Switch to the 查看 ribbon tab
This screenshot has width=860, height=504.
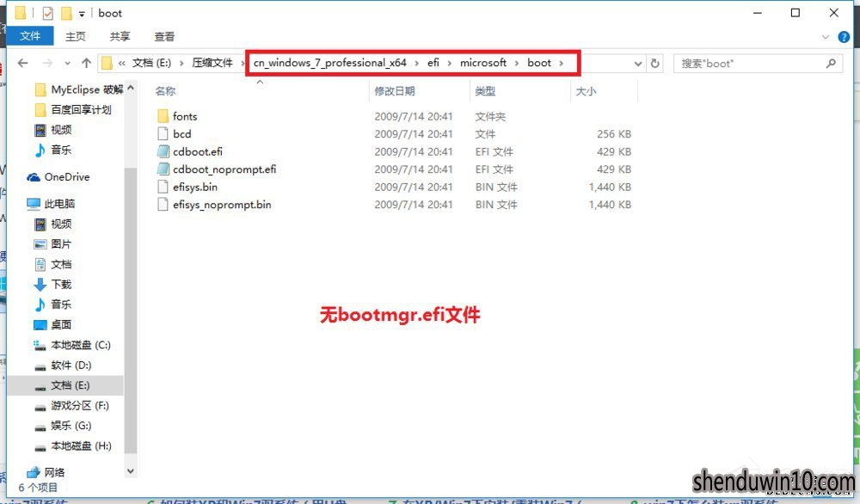click(x=164, y=36)
